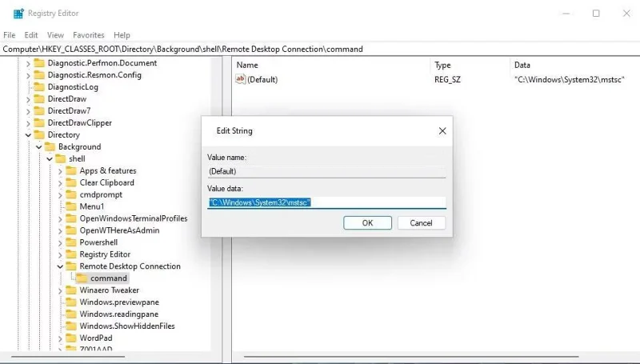Collapse the shell key
This screenshot has height=364, width=640.
coord(50,158)
